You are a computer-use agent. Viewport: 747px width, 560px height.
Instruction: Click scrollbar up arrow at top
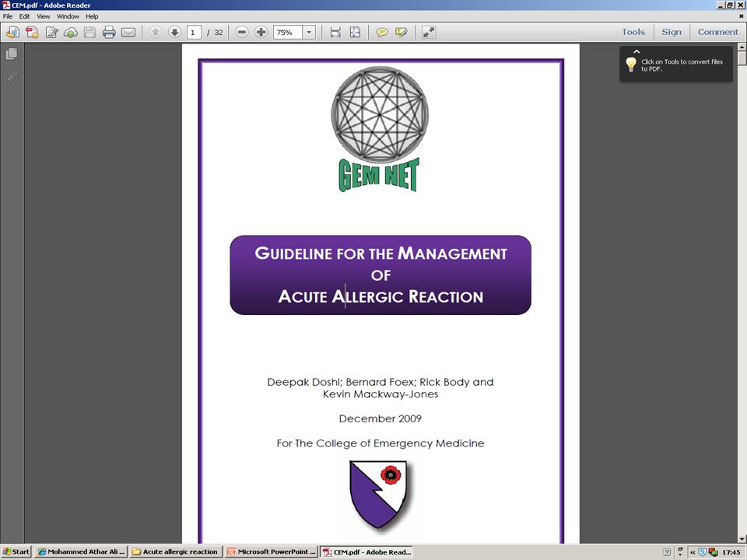[742, 47]
